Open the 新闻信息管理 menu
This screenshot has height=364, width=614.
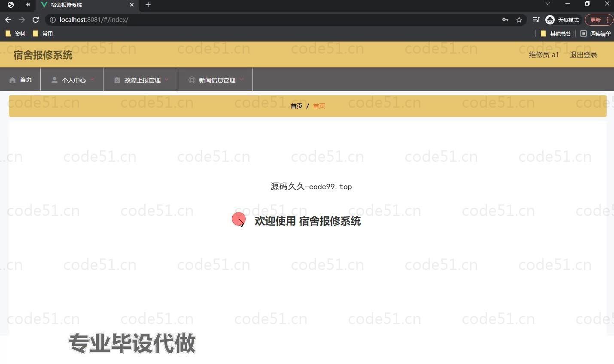pyautogui.click(x=215, y=79)
